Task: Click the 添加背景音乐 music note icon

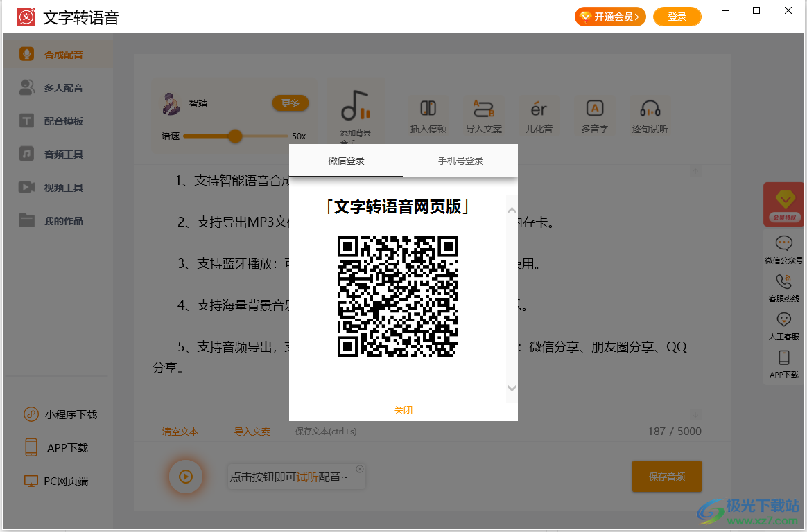Action: click(355, 105)
